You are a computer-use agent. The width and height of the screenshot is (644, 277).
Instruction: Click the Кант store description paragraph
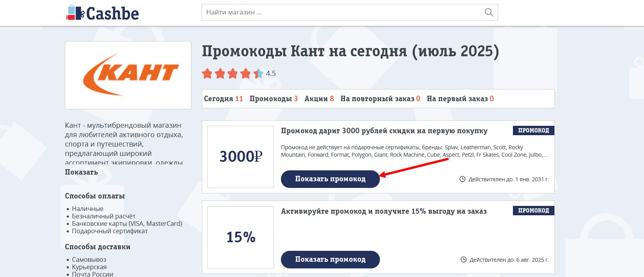point(124,143)
